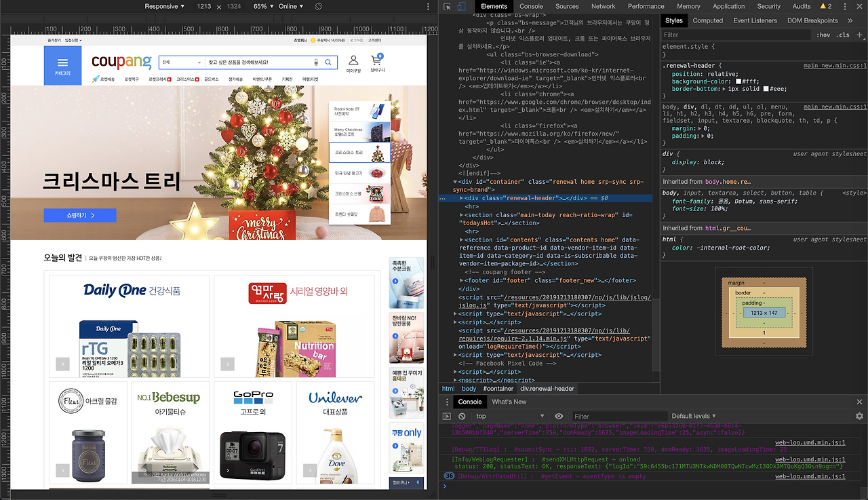
Task: Click the 쇼핑하기 banner button
Action: pos(80,215)
